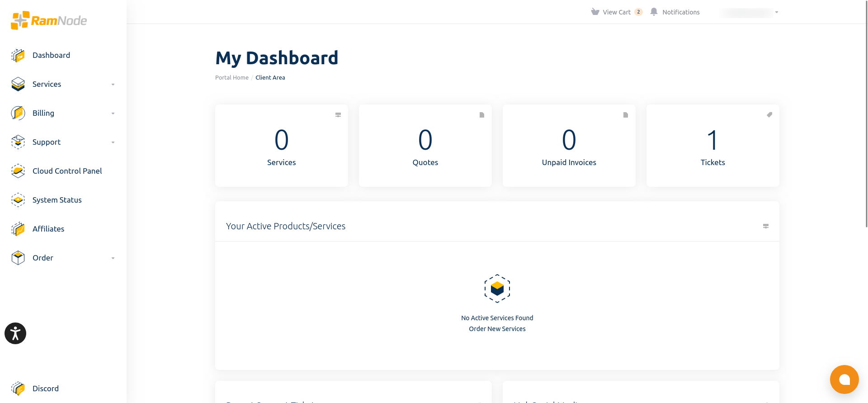Click the Support sidebar icon
Screen dimensions: 868x403
coord(18,142)
